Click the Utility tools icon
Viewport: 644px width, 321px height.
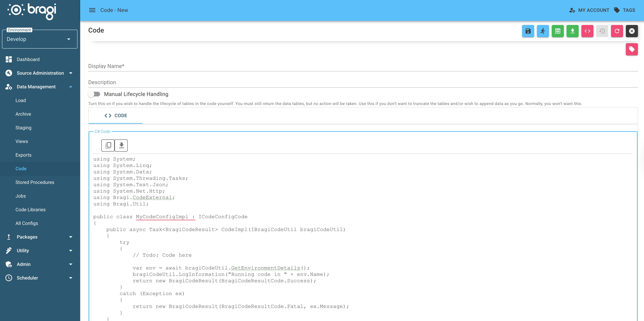point(9,251)
